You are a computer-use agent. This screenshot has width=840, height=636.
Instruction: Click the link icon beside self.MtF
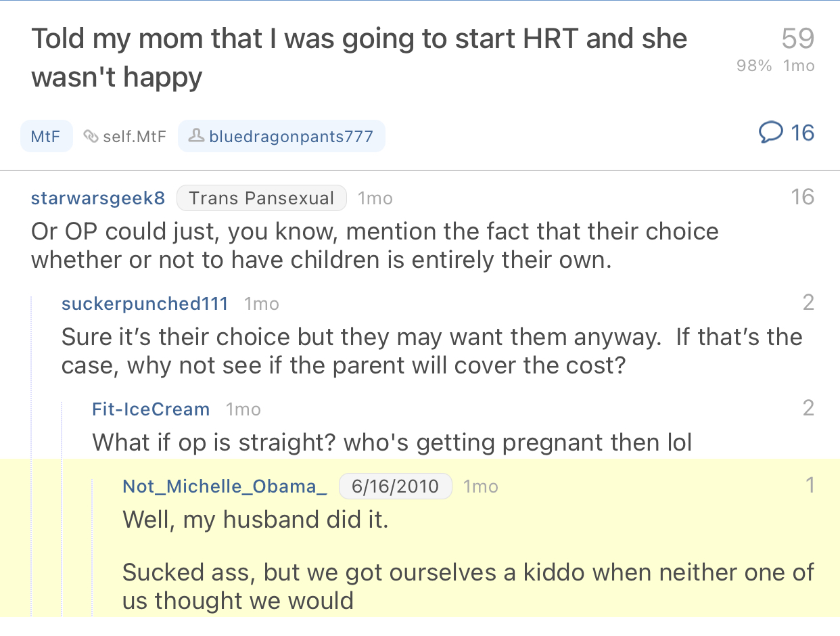(x=91, y=137)
